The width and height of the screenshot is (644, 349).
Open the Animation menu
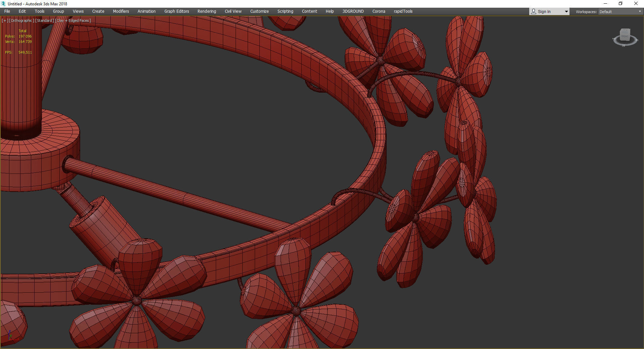[147, 11]
